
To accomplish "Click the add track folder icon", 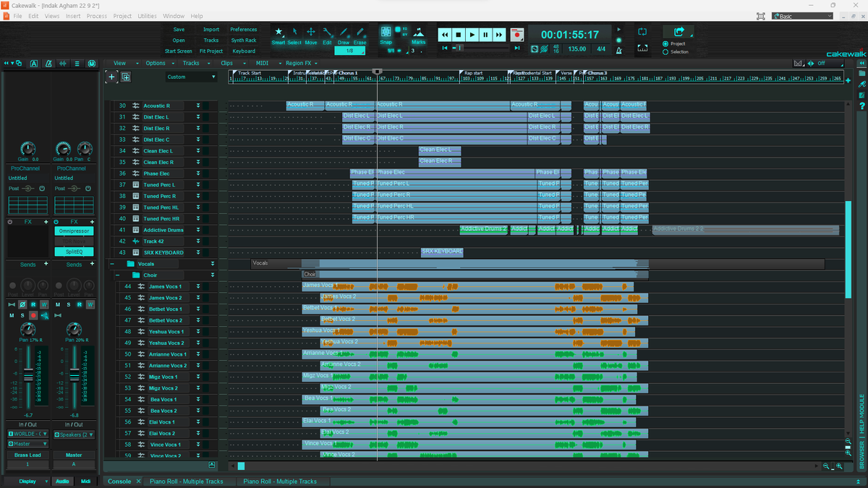I will click(x=125, y=77).
